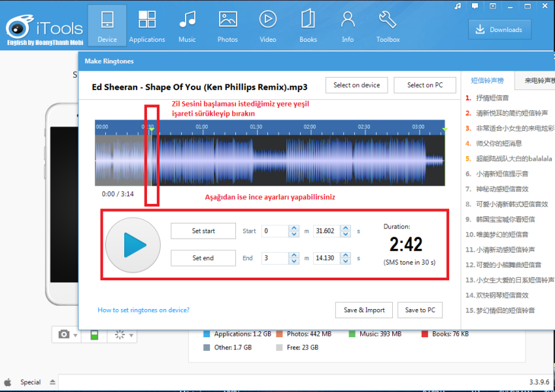Expand the screenshot camera dropdown
The height and width of the screenshot is (392, 555).
click(x=76, y=335)
